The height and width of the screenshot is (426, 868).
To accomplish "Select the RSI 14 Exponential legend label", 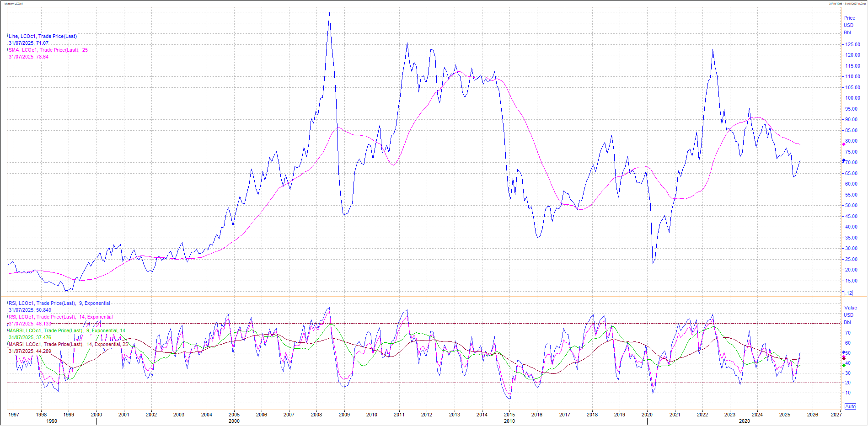I will [x=61, y=317].
